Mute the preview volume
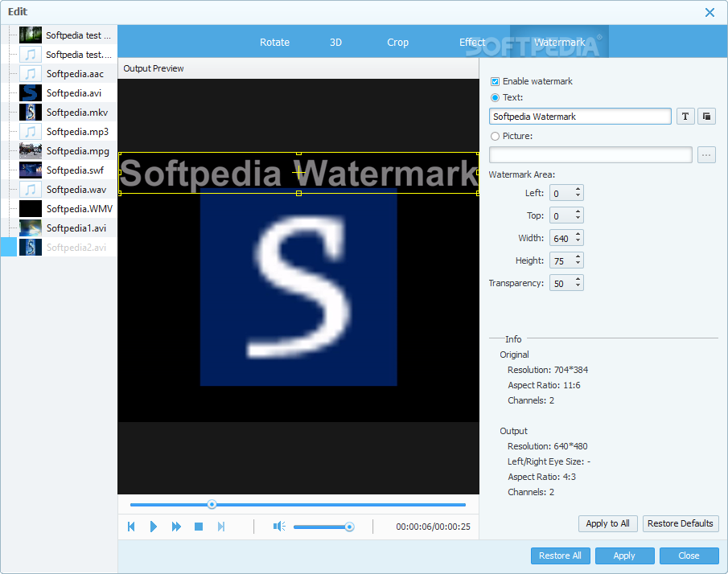 [279, 527]
